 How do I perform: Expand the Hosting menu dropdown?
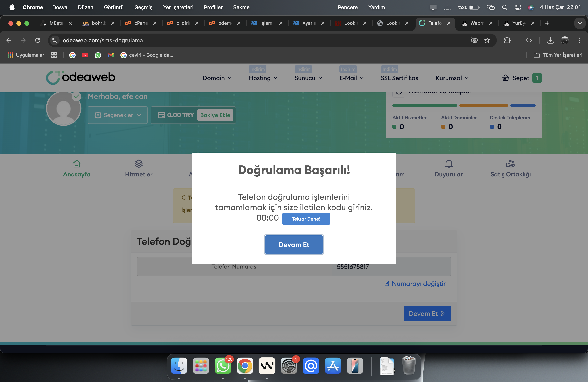(263, 78)
